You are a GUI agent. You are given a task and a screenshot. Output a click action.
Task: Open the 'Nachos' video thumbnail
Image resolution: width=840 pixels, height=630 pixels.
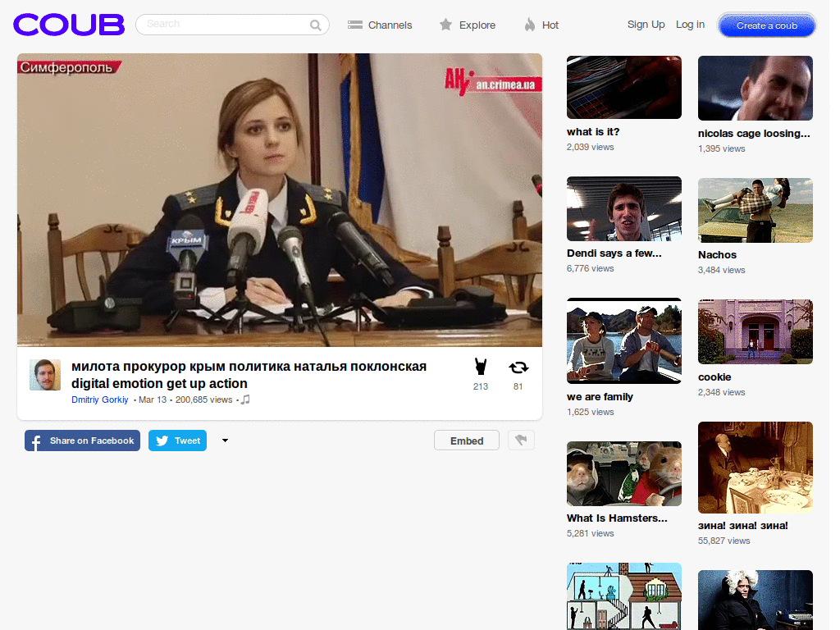(x=755, y=210)
